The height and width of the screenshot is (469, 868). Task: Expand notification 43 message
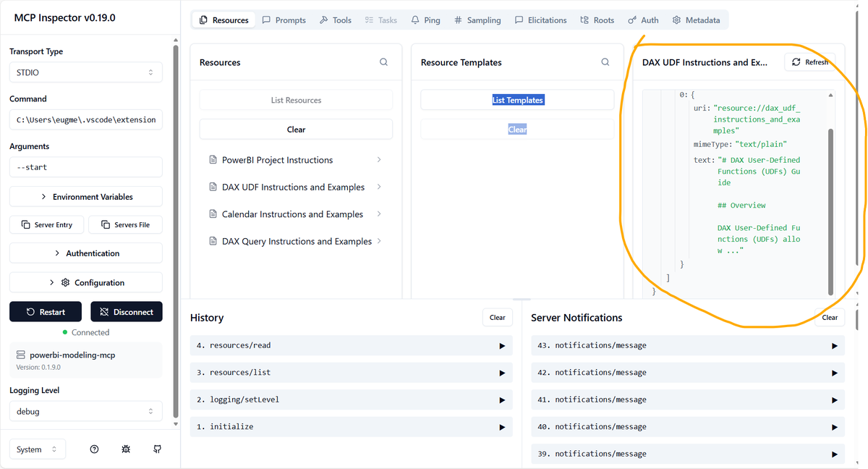pos(687,345)
